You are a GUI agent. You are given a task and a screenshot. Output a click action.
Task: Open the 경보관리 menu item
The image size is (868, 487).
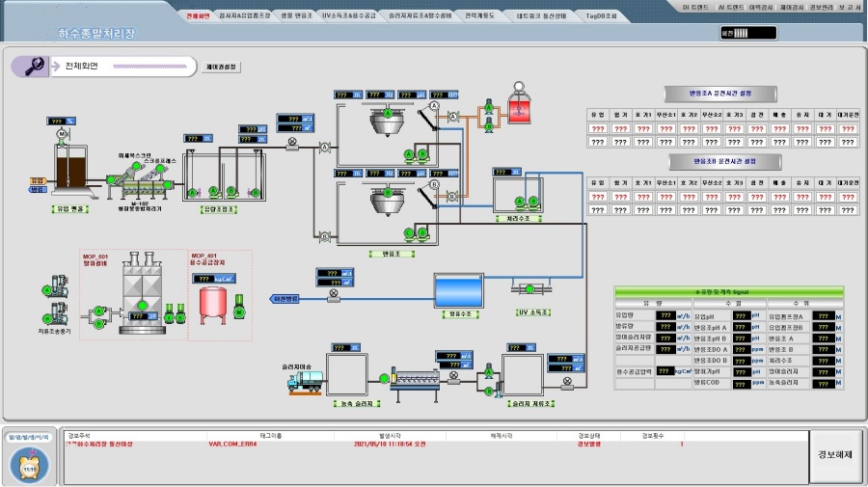click(x=821, y=7)
